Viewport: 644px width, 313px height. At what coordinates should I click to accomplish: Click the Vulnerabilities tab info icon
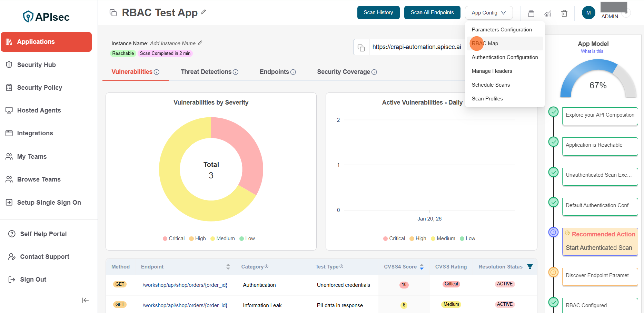coord(157,72)
